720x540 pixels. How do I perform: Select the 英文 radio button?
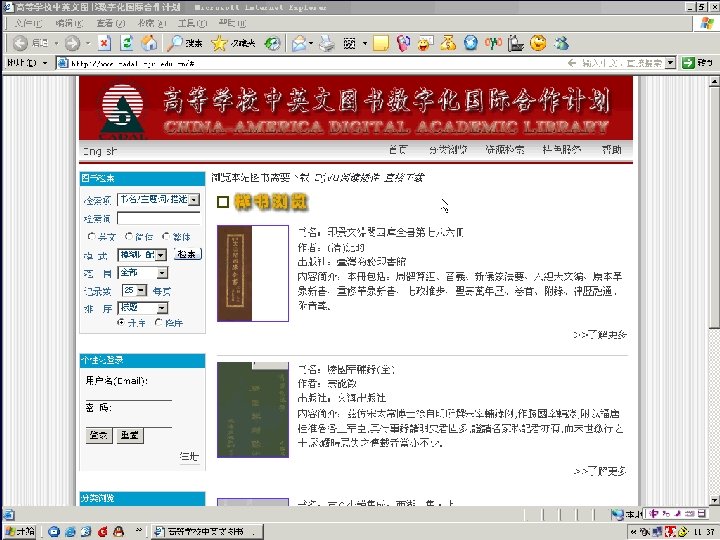91,236
